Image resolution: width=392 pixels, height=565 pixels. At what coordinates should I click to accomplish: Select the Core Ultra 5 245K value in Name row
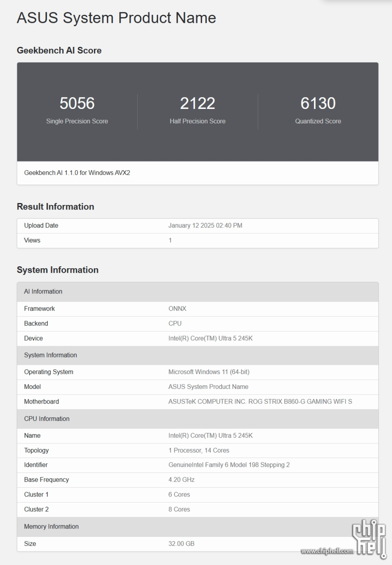pyautogui.click(x=210, y=436)
